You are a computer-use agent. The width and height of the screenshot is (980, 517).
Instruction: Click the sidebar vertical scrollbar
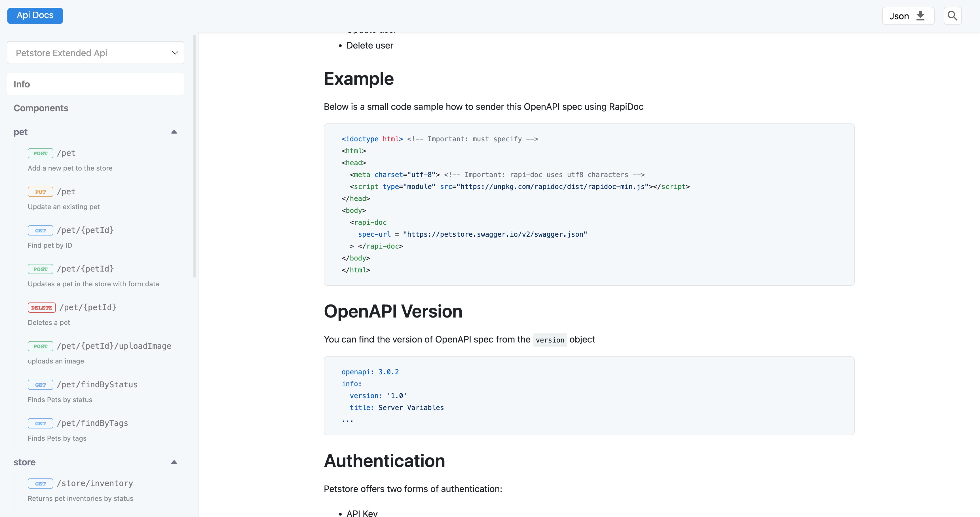(195, 156)
